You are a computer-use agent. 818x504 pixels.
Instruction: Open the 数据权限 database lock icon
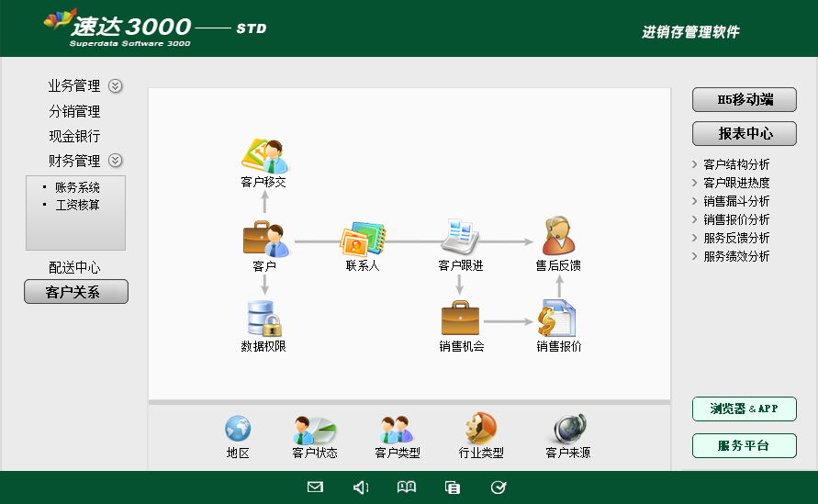tap(264, 319)
